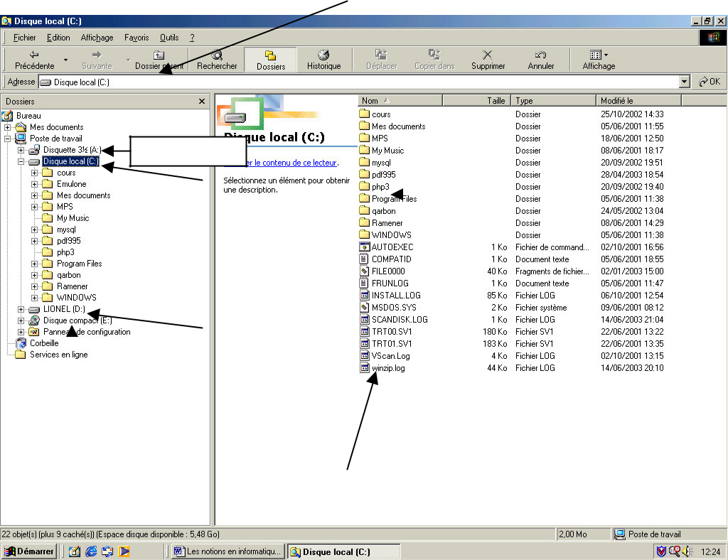
Task: Select the Corbeille icon in tree
Action: tap(21, 343)
